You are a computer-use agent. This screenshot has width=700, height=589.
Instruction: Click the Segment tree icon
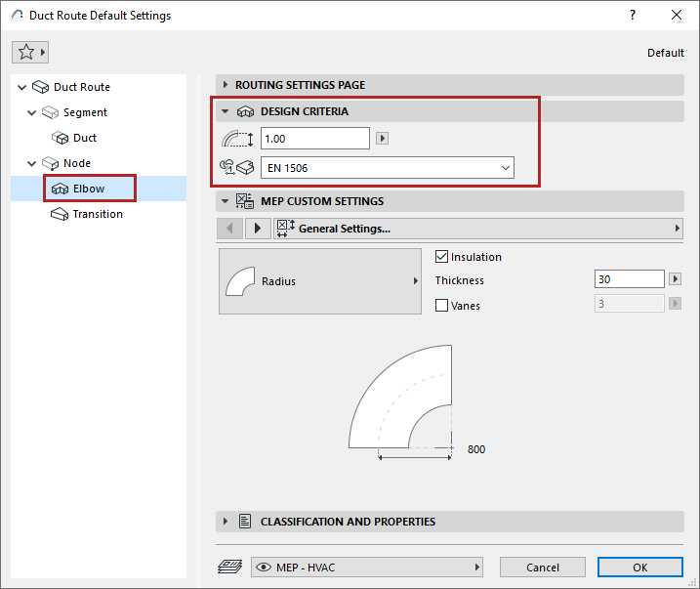click(50, 112)
